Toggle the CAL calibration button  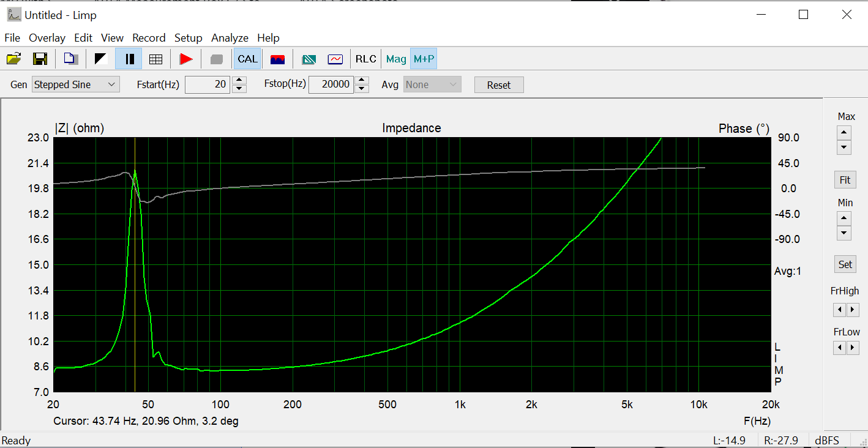coord(247,59)
